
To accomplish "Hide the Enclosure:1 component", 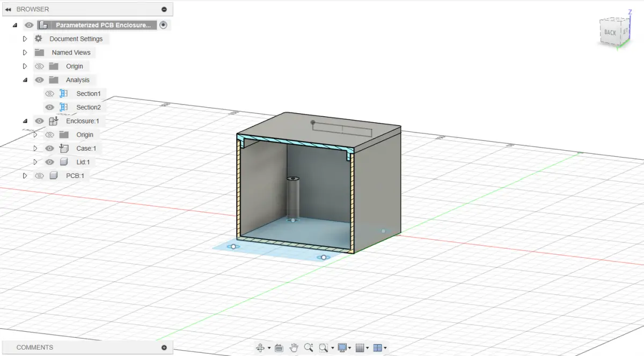I will point(39,121).
